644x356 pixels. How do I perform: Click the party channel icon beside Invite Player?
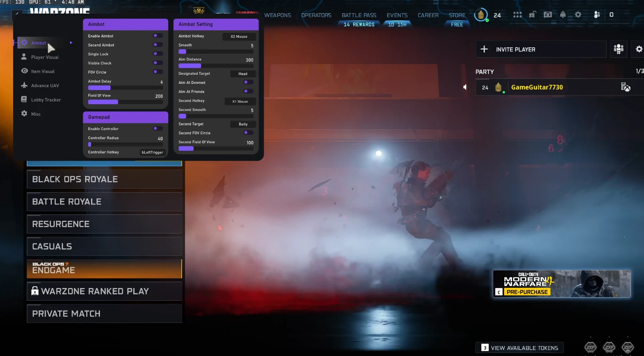[x=619, y=49]
